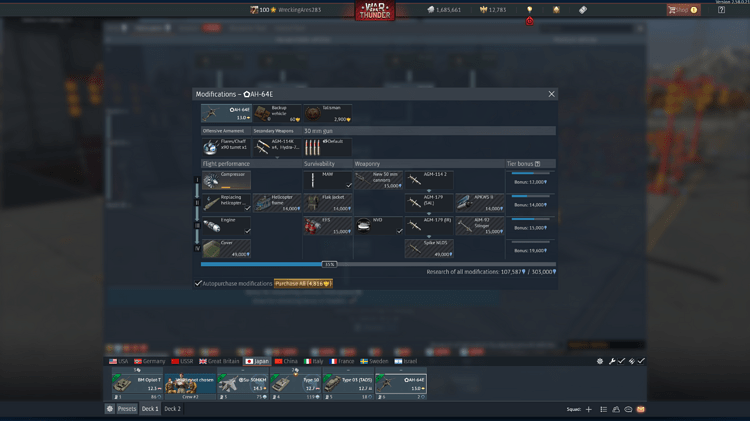Select the Japan nation tab

tap(257, 361)
